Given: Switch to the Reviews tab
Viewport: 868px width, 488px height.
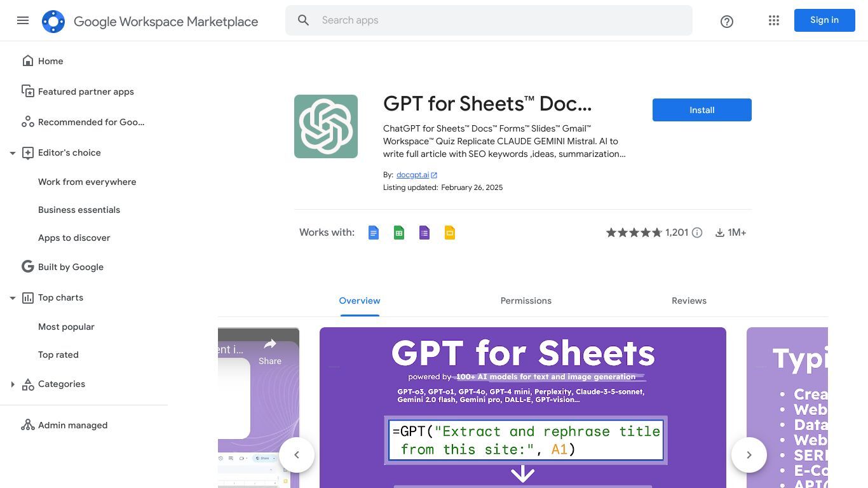Looking at the screenshot, I should (689, 301).
